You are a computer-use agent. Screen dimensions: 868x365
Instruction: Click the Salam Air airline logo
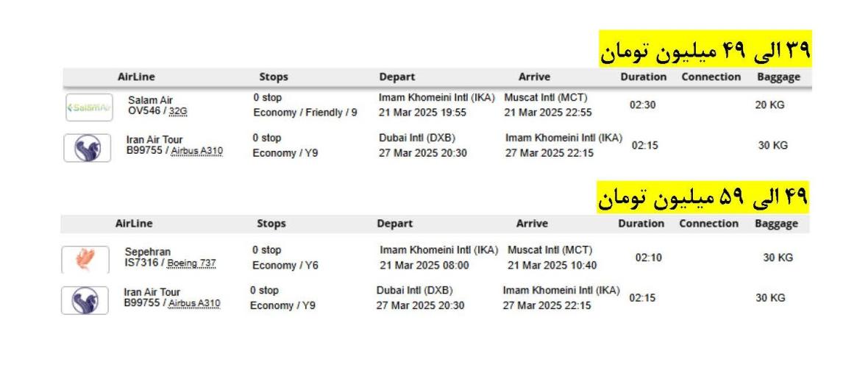(x=89, y=106)
